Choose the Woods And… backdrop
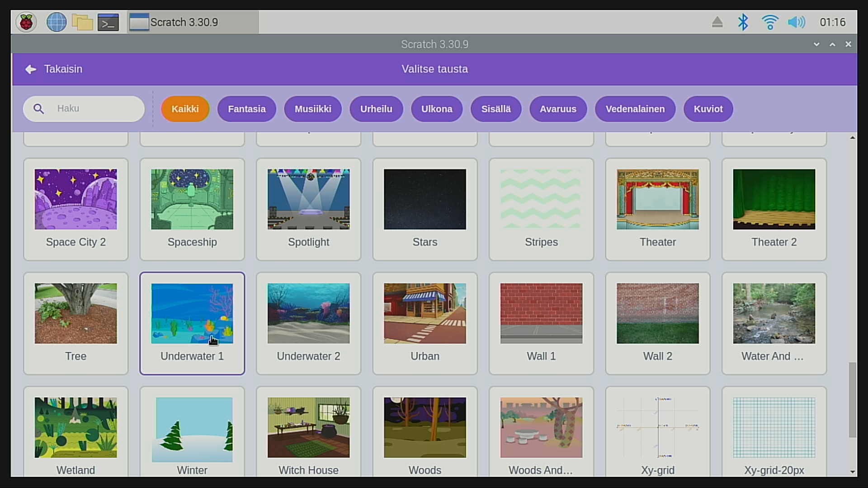 coord(542,432)
